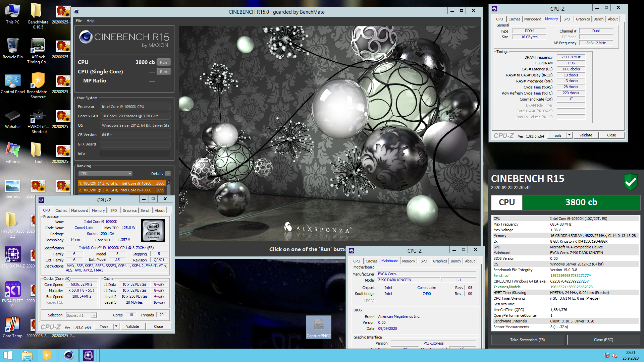
Task: Open the Wahaha! desktop icon
Action: [13, 119]
